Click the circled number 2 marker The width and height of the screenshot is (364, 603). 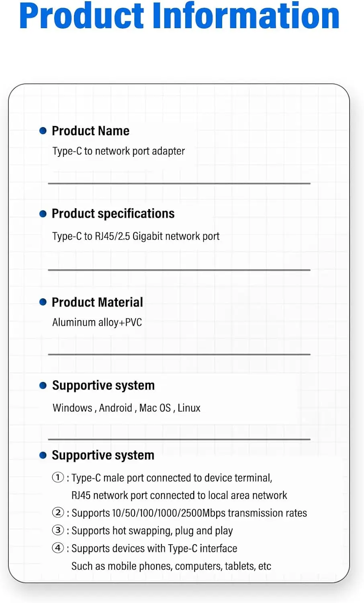click(58, 513)
